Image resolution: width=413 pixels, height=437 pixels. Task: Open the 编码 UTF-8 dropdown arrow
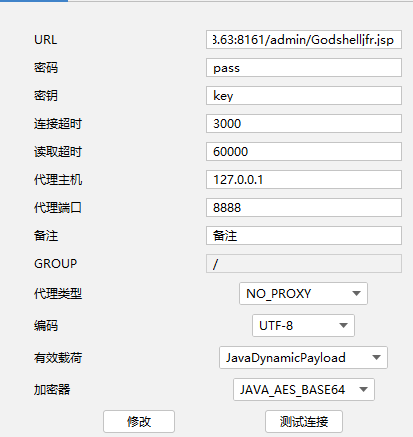343,325
